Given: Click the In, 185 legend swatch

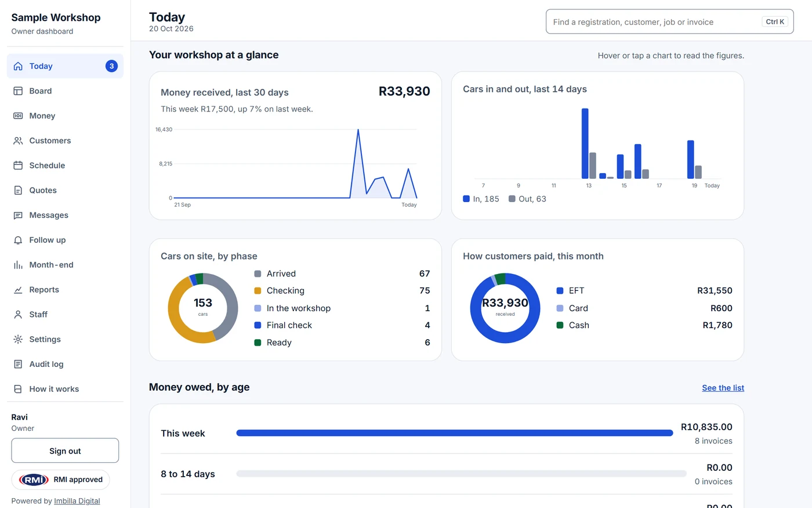Looking at the screenshot, I should click(x=466, y=199).
